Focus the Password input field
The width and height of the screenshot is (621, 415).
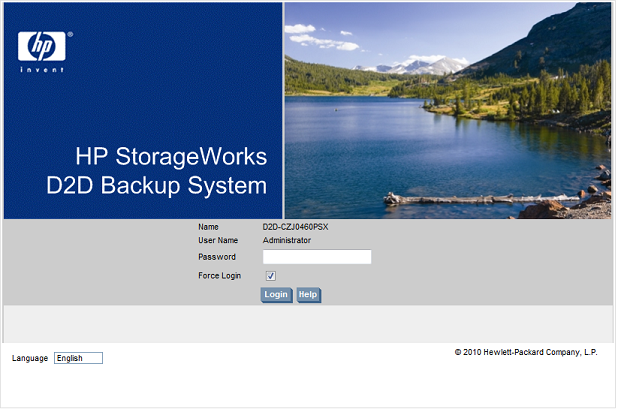[x=317, y=257]
